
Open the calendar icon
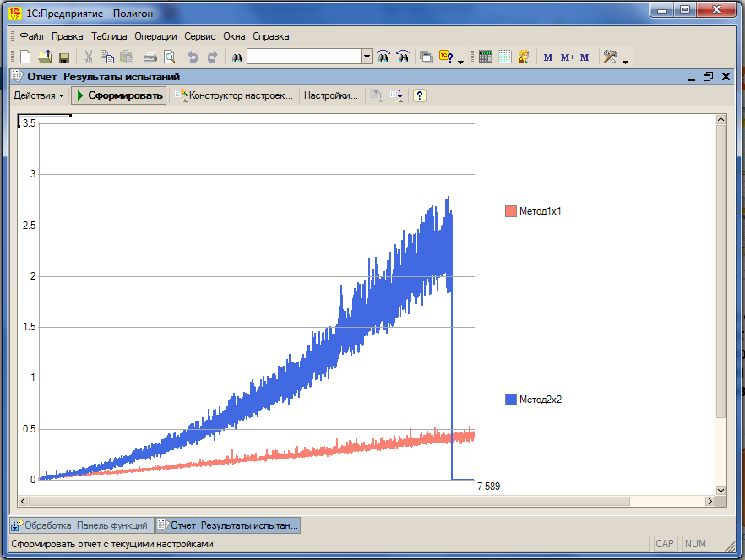coord(505,57)
